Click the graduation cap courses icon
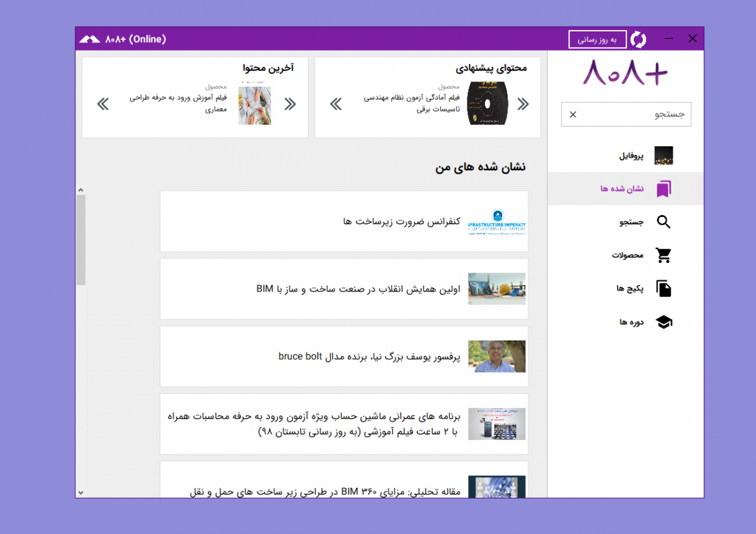 pyautogui.click(x=664, y=322)
